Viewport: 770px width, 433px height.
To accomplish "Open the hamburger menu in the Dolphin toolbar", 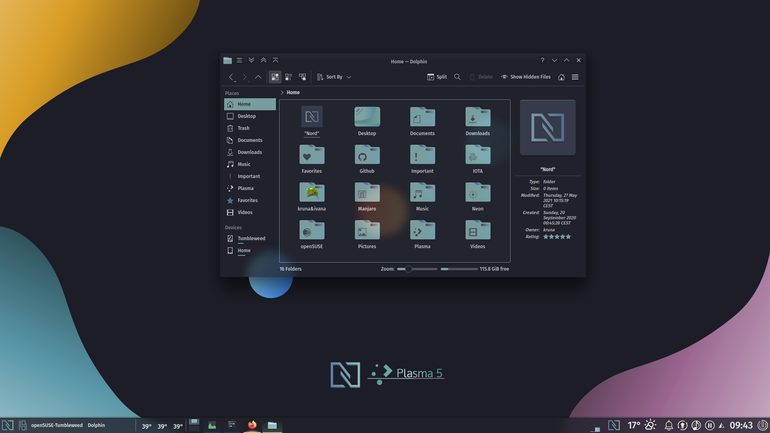I will 575,77.
